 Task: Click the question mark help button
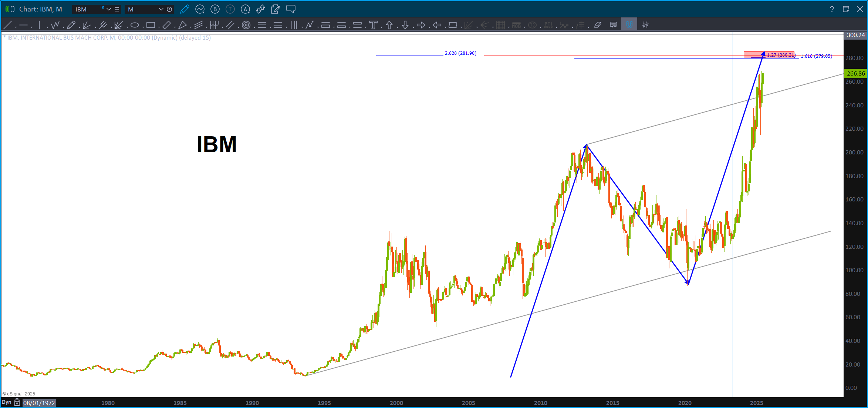tap(832, 9)
